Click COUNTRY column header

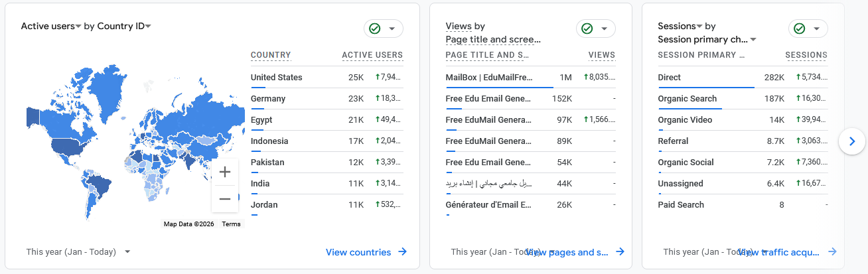coord(271,55)
